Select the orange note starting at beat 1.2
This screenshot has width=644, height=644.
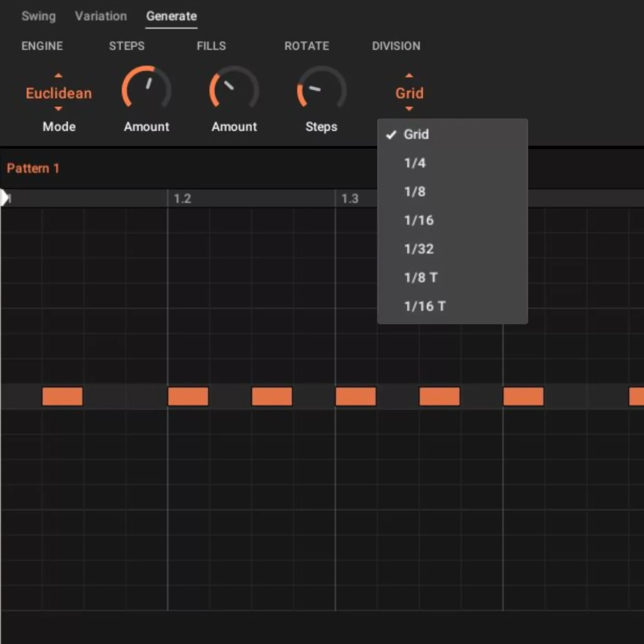click(188, 396)
